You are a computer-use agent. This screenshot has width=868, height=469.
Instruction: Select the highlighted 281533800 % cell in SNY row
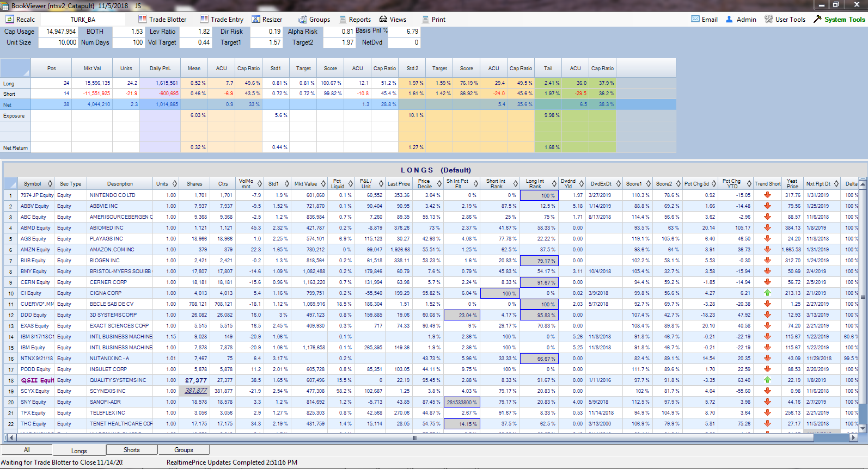tap(462, 402)
